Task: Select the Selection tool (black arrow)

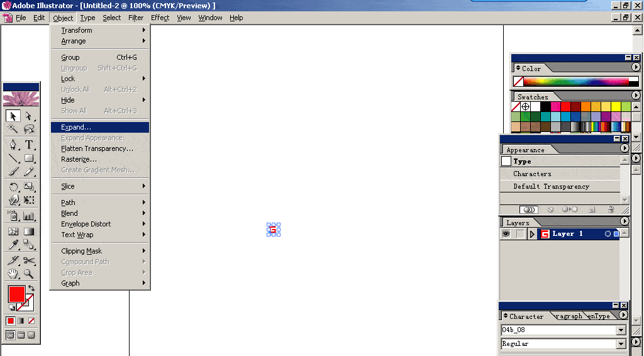Action: [13, 116]
